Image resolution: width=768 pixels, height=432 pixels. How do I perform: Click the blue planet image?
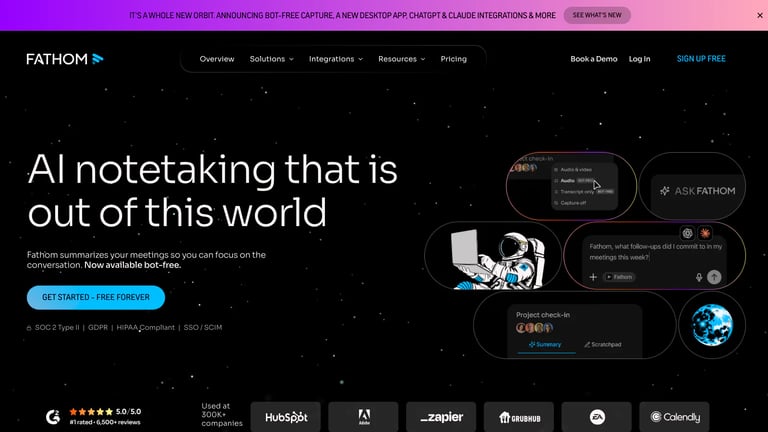pyautogui.click(x=712, y=324)
